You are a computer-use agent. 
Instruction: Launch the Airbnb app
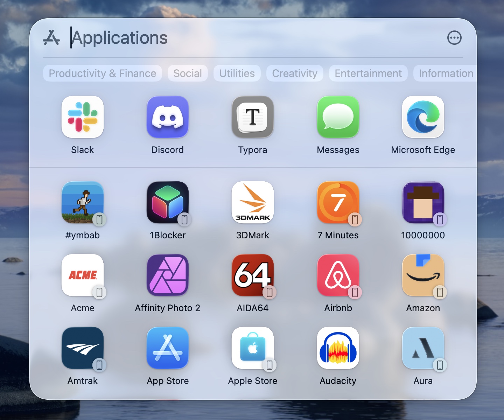338,275
